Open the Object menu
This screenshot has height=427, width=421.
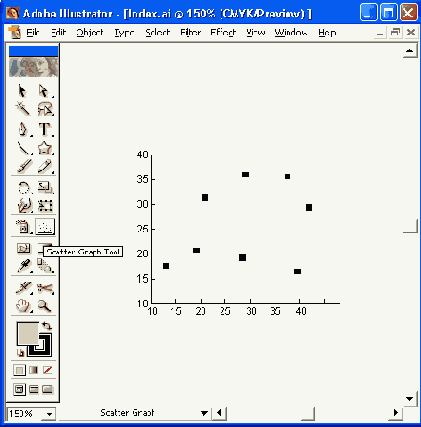pos(90,32)
